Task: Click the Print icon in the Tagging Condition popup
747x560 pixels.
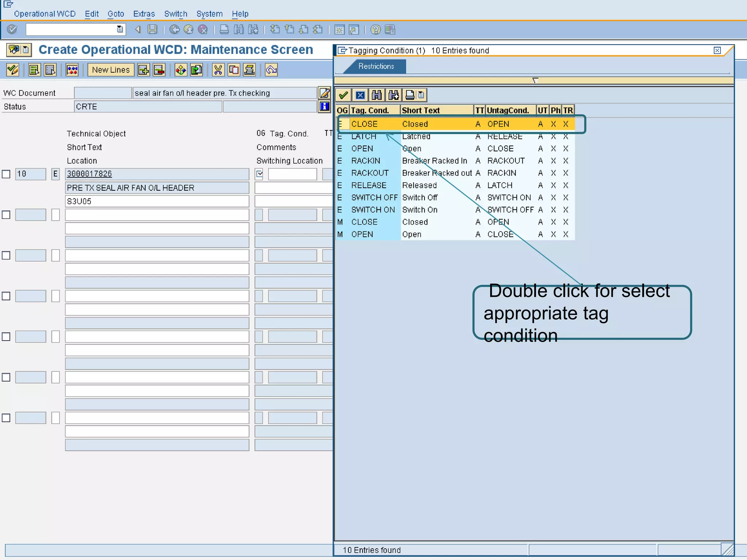Action: coord(410,95)
